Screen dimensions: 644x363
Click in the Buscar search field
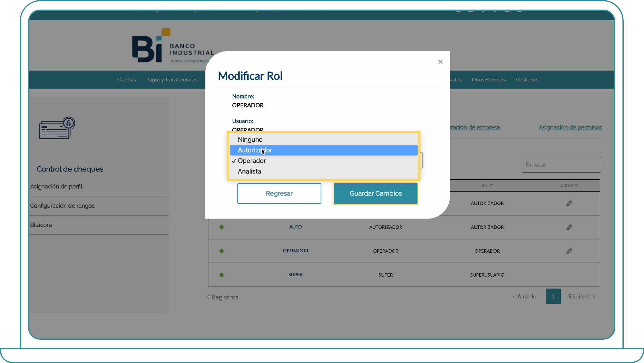coord(561,165)
